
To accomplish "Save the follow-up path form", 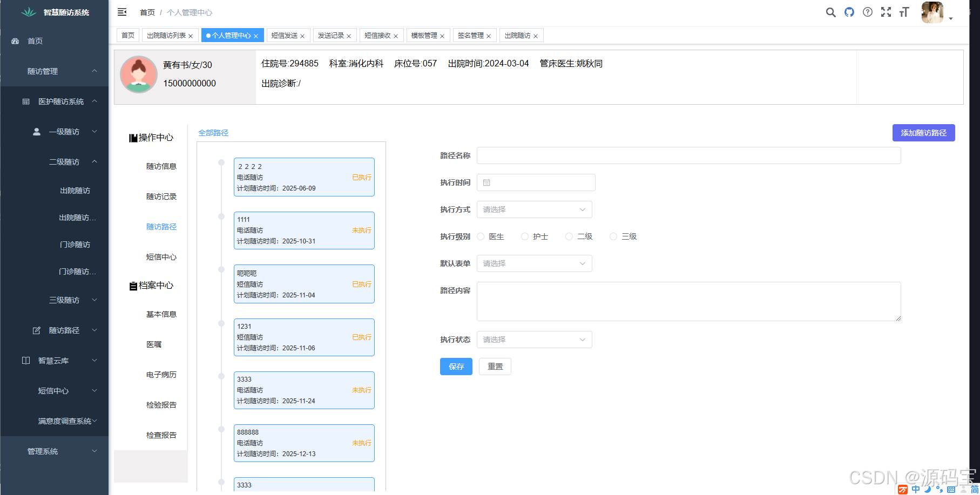I will pos(456,367).
